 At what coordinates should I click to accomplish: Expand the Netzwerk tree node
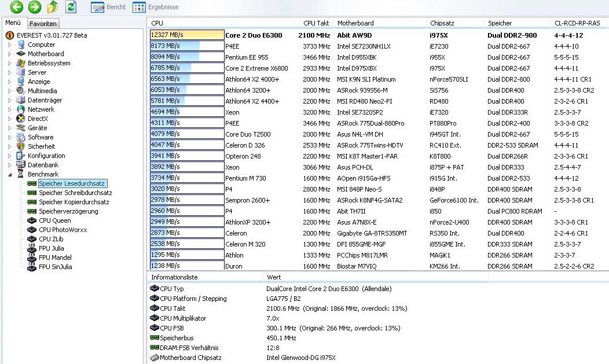click(x=10, y=109)
